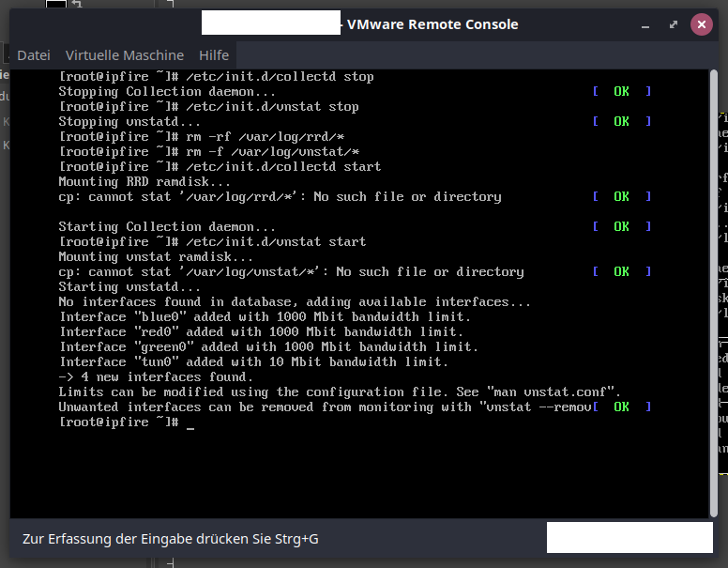
Task: Close the VMware Remote Console window
Action: coord(701,25)
